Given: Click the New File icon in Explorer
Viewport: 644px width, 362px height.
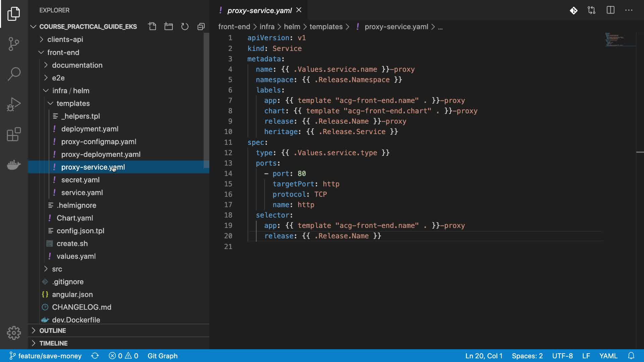Looking at the screenshot, I should tap(152, 26).
